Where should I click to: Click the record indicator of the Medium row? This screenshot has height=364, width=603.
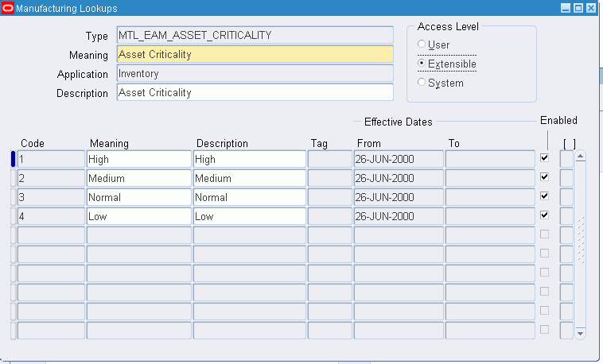point(13,178)
